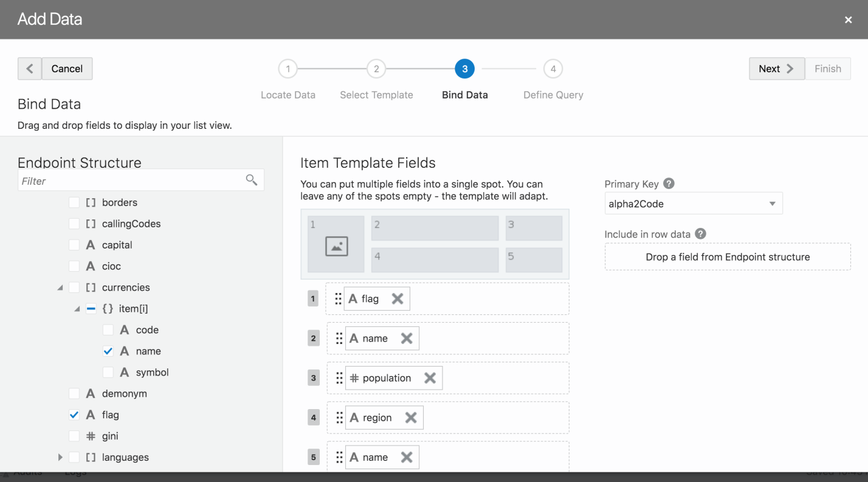Remove the name field from slot 2
The height and width of the screenshot is (482, 868).
click(x=407, y=339)
